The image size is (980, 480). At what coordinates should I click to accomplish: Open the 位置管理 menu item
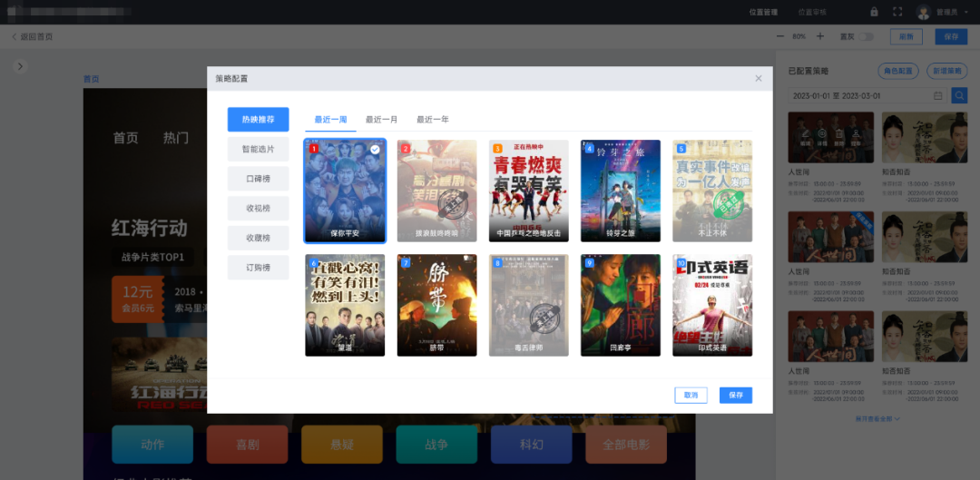763,12
